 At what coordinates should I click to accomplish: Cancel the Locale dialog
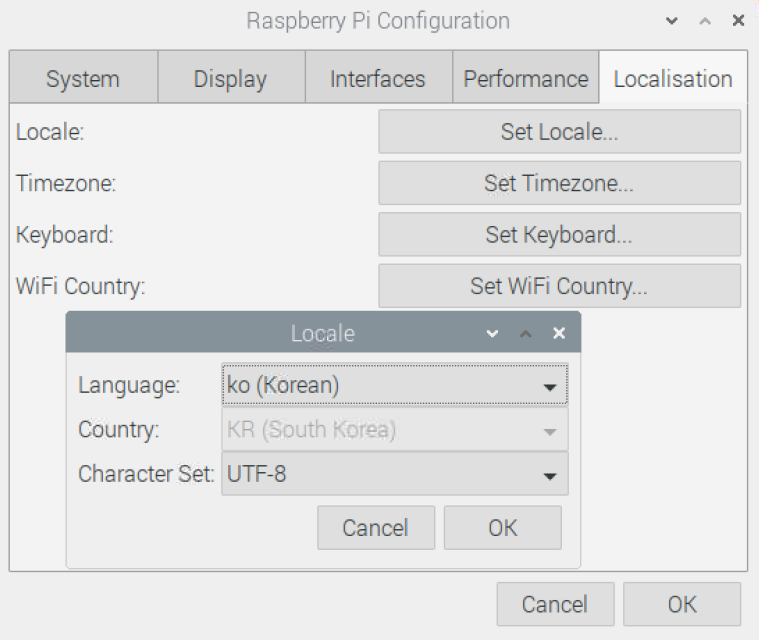pyautogui.click(x=376, y=528)
